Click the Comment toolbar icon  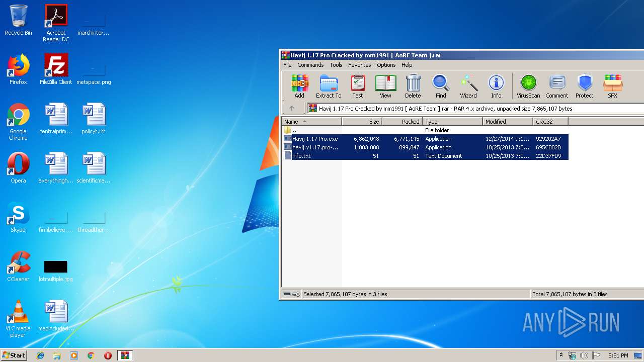click(x=557, y=86)
